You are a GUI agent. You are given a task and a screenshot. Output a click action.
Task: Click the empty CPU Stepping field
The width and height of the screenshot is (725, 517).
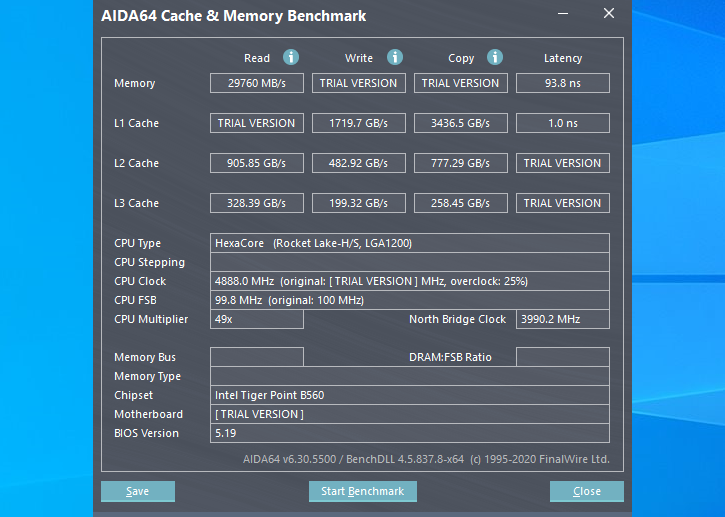point(410,262)
